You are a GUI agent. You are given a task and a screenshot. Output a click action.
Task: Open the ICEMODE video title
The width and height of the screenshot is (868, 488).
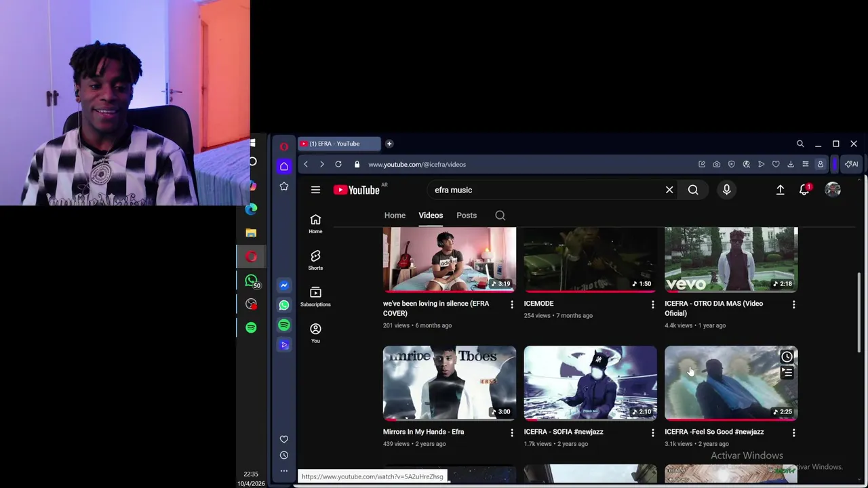[x=538, y=304]
